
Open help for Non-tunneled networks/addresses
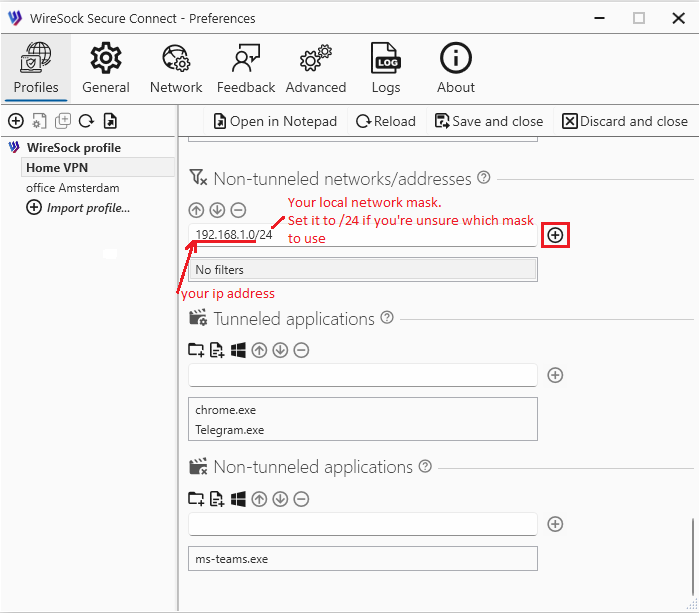pyautogui.click(x=484, y=178)
